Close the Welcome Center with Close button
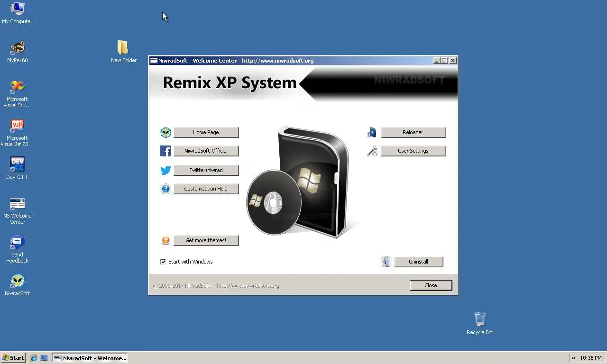 [x=431, y=285]
